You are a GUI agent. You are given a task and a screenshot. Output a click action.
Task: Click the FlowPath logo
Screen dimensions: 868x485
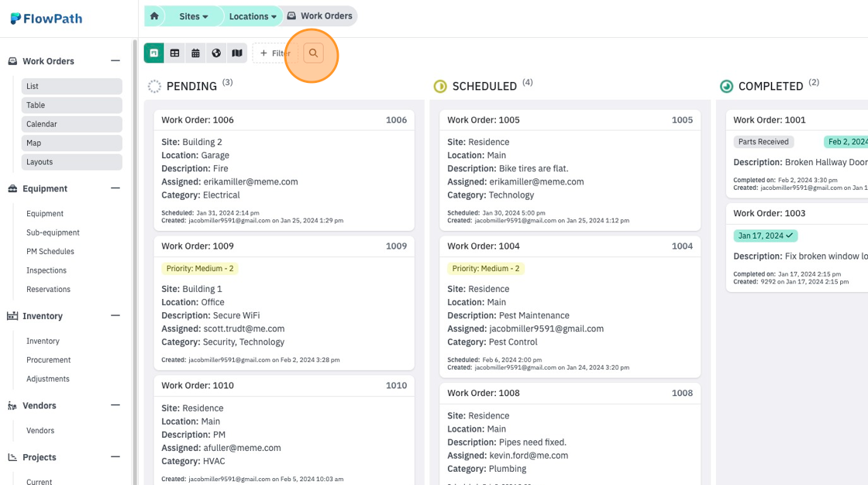coord(46,19)
